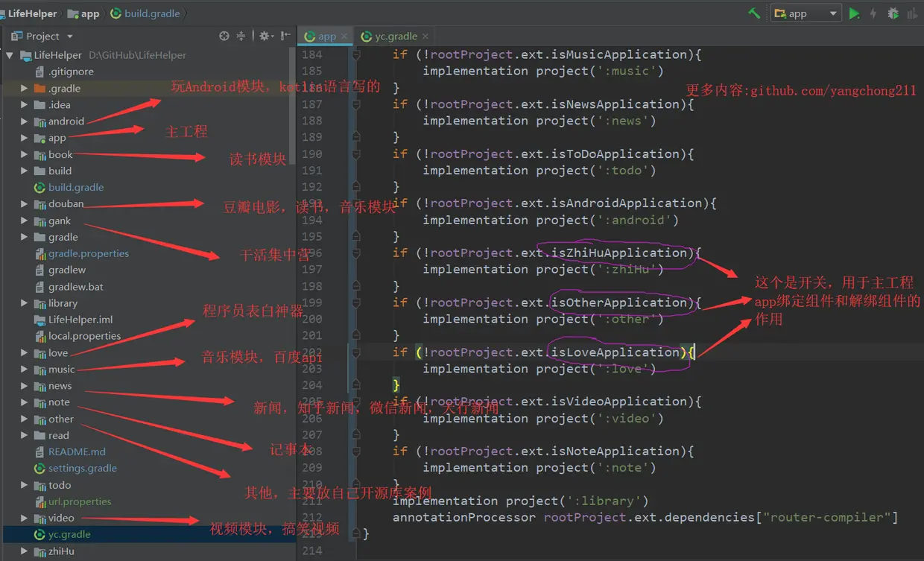Run the app with the green play icon
This screenshot has width=924, height=561.
(x=854, y=13)
